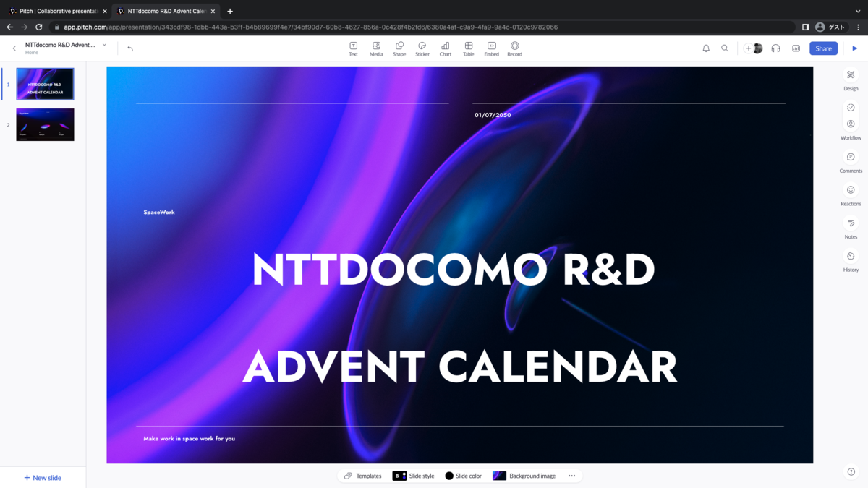Open the analytics bar chart icon
This screenshot has height=488, width=868.
pos(796,48)
